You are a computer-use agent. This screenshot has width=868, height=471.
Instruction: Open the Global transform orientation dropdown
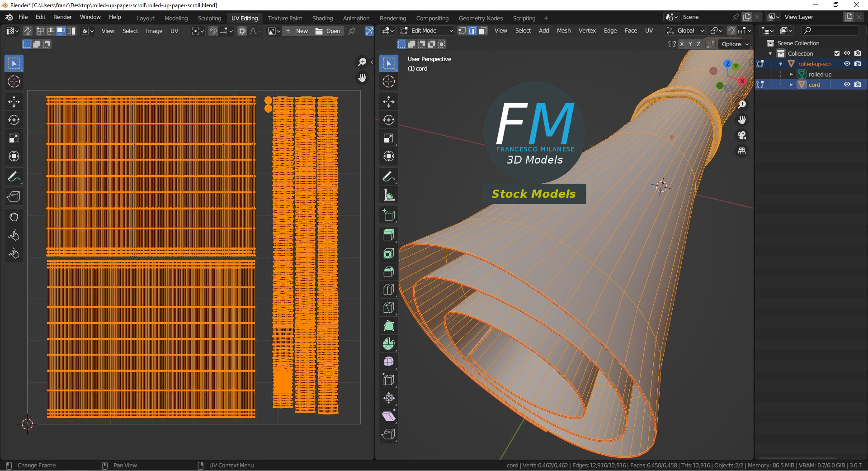pos(686,31)
